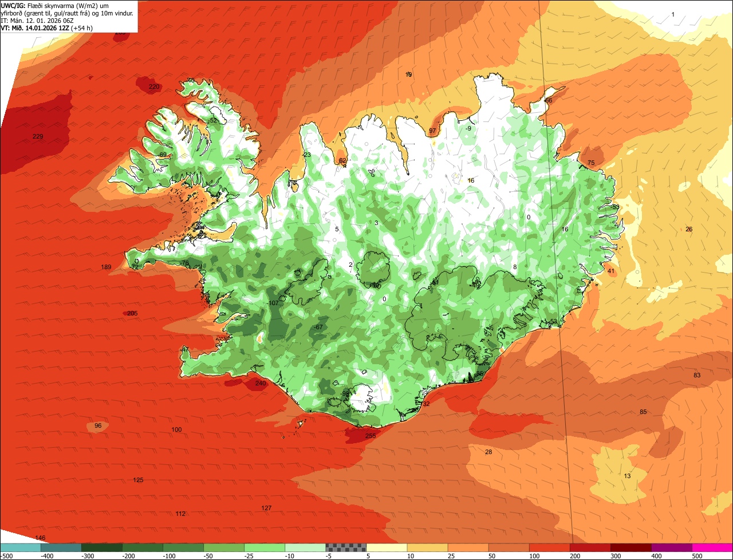The image size is (733, 560).
Task: Click the checkered -5 to 5 legend swatch
Action: click(x=346, y=547)
